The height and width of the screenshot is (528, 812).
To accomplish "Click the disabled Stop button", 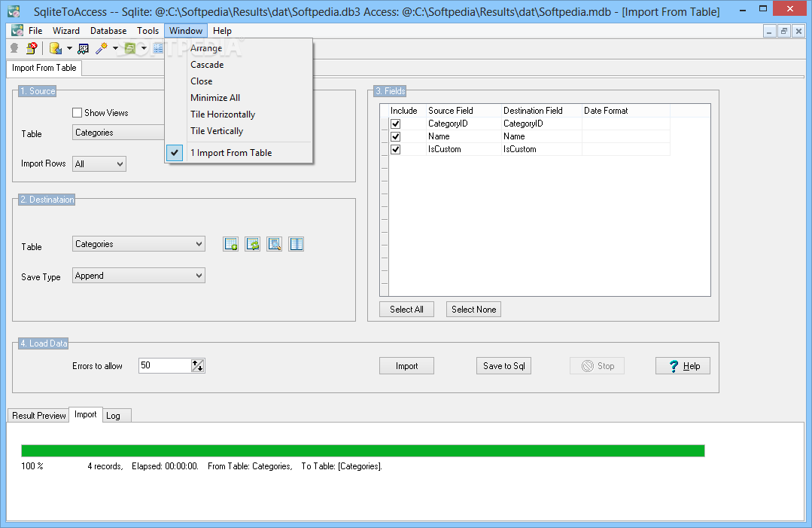I will (x=597, y=366).
